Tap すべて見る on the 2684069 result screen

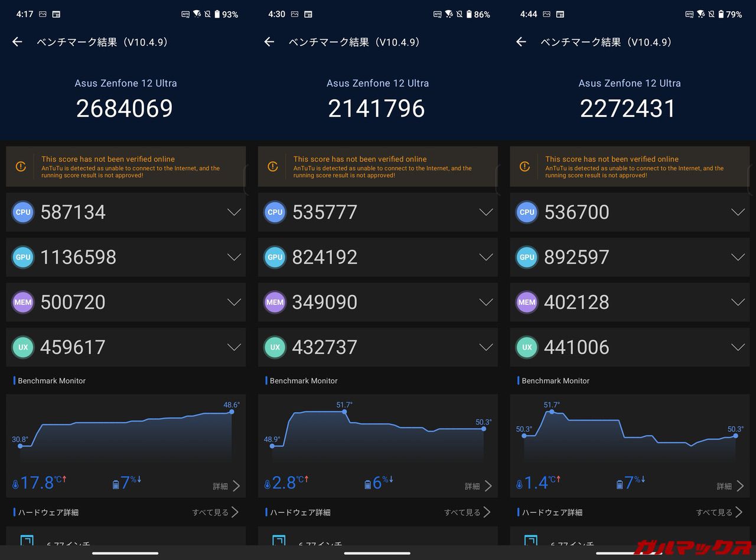point(216,512)
